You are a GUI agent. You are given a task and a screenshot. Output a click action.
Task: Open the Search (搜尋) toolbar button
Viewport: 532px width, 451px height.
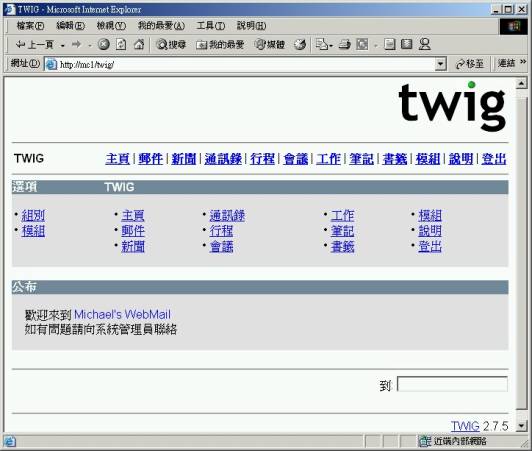[171, 44]
